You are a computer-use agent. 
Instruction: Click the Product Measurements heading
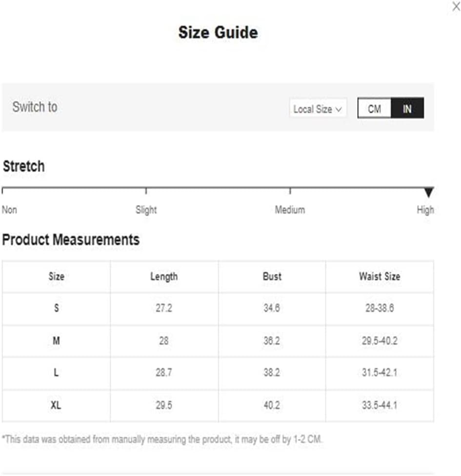tap(71, 240)
